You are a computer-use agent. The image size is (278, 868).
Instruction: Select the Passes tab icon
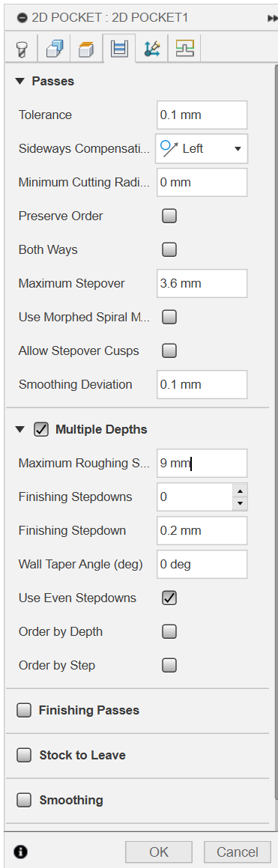(x=118, y=49)
